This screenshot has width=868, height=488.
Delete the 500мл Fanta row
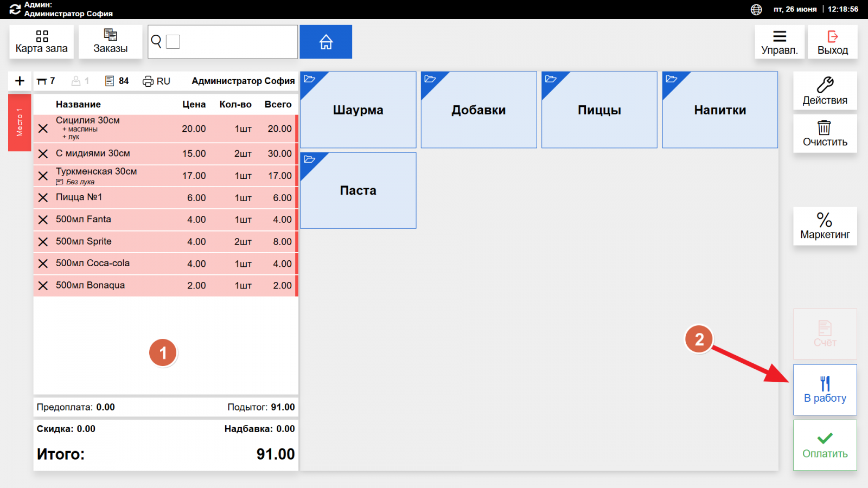43,220
